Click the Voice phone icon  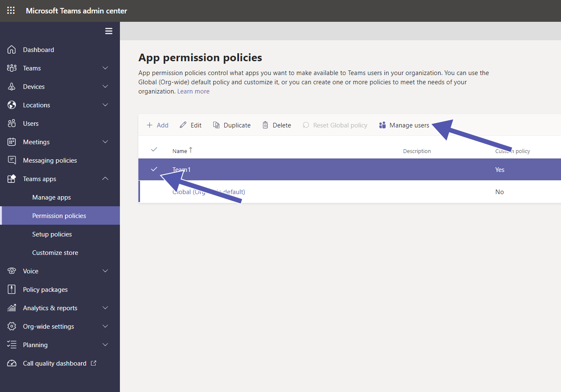[x=12, y=271]
